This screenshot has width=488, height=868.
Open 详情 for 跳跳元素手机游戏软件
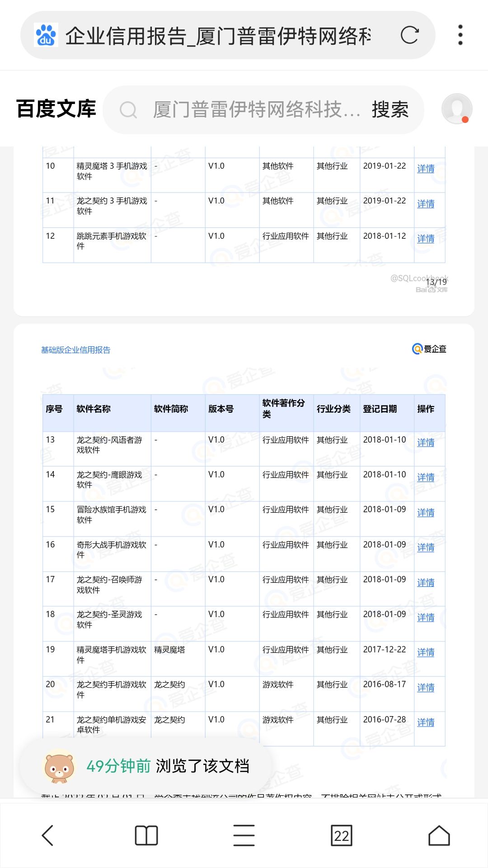[426, 239]
